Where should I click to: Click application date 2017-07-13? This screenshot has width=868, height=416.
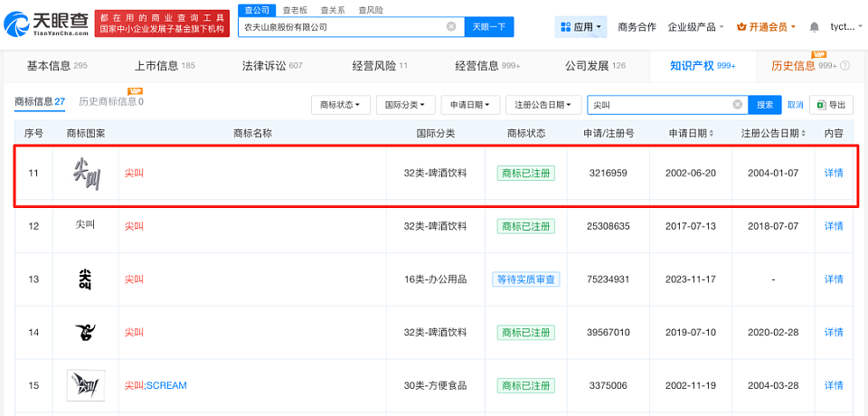691,226
